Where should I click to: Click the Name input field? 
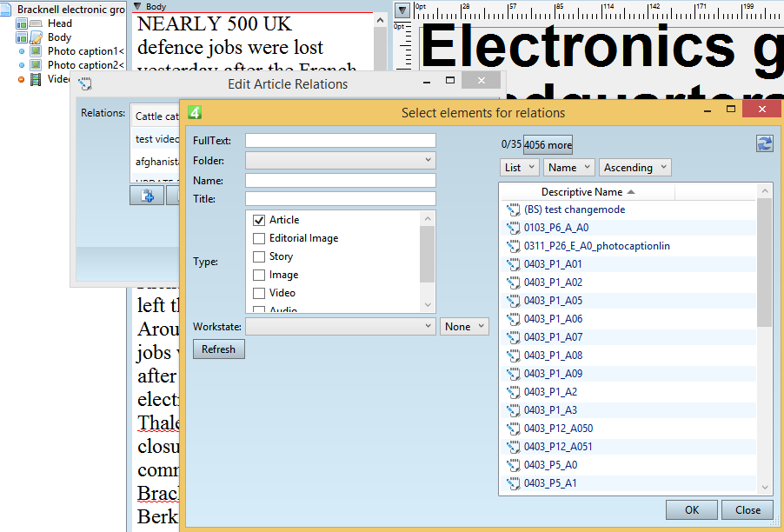pyautogui.click(x=341, y=181)
